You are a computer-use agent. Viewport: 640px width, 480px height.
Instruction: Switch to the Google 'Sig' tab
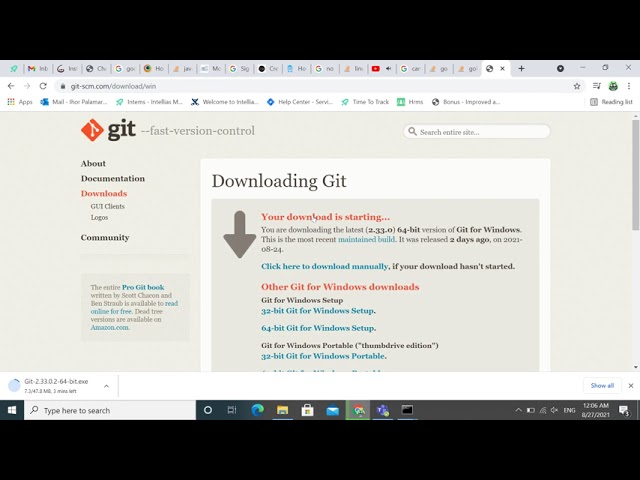click(x=239, y=69)
